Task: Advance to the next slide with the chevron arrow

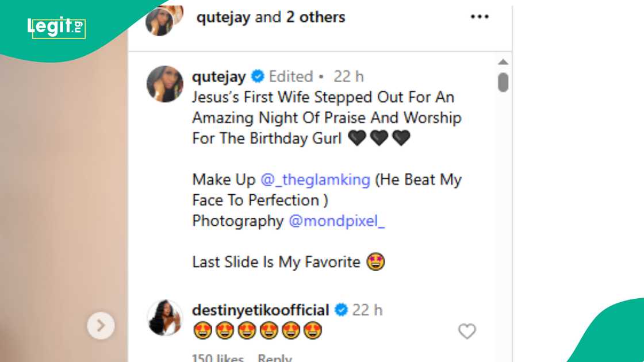Action: point(101,326)
